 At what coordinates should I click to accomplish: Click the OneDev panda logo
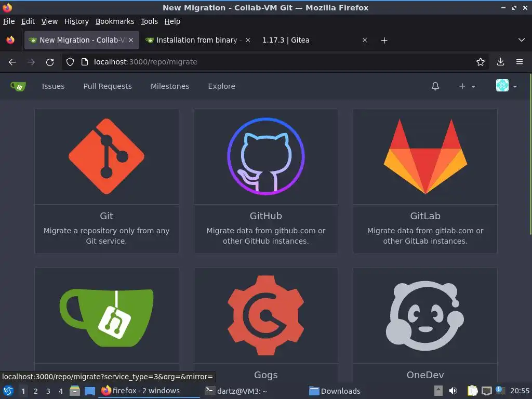pyautogui.click(x=425, y=315)
